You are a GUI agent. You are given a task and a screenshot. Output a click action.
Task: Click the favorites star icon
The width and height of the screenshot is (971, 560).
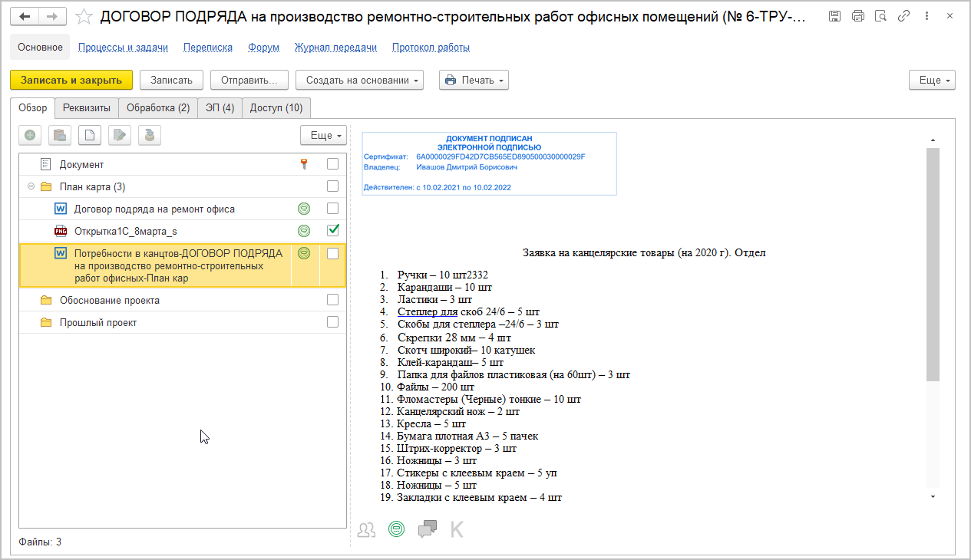pyautogui.click(x=85, y=16)
